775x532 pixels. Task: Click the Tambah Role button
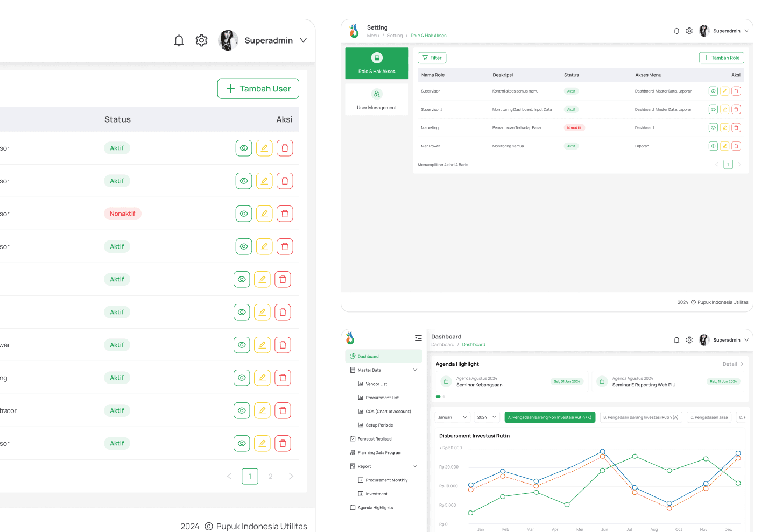[x=721, y=58]
